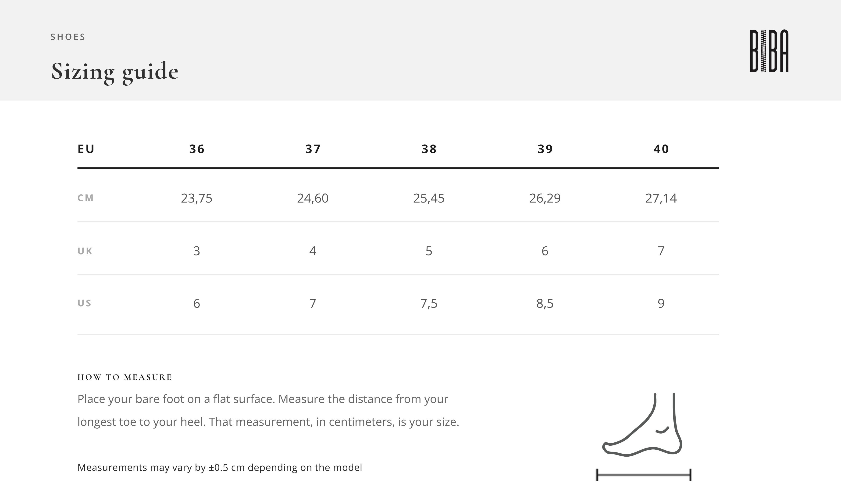Click the SHOES category label

68,37
